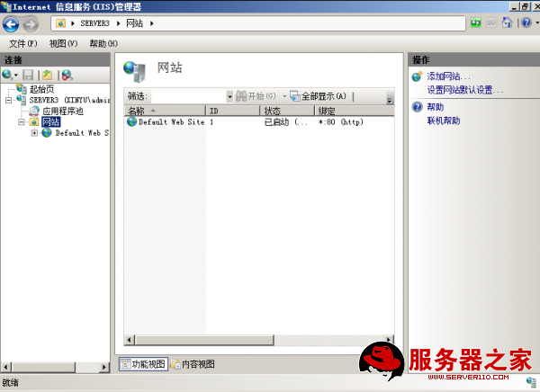The image size is (540, 392).
Task: Go back with the blue Back arrow
Action: coord(11,23)
